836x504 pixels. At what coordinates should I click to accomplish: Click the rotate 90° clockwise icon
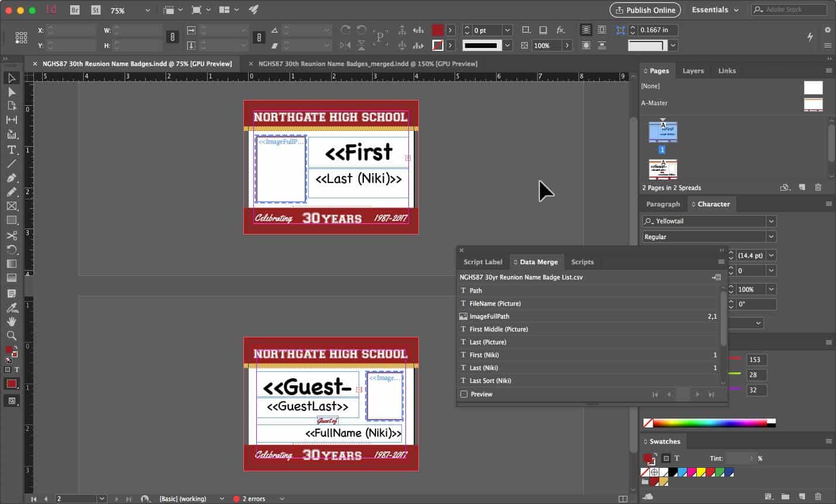coord(345,30)
